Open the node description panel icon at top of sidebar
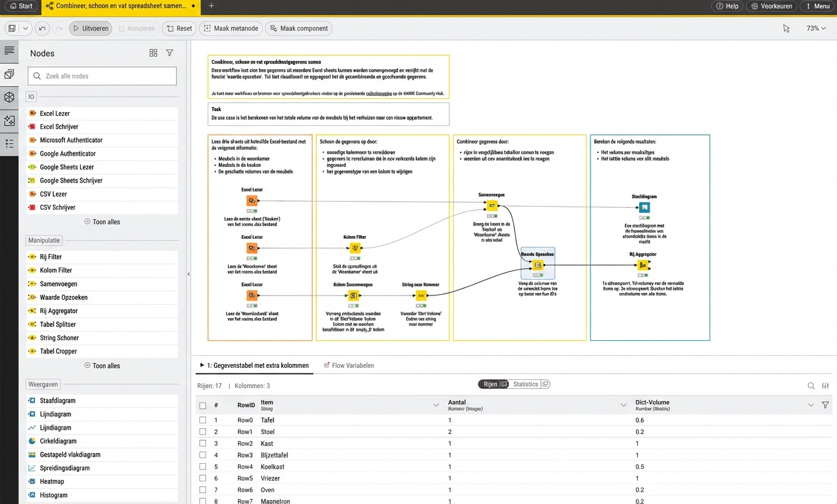837x504 pixels. 9,52
